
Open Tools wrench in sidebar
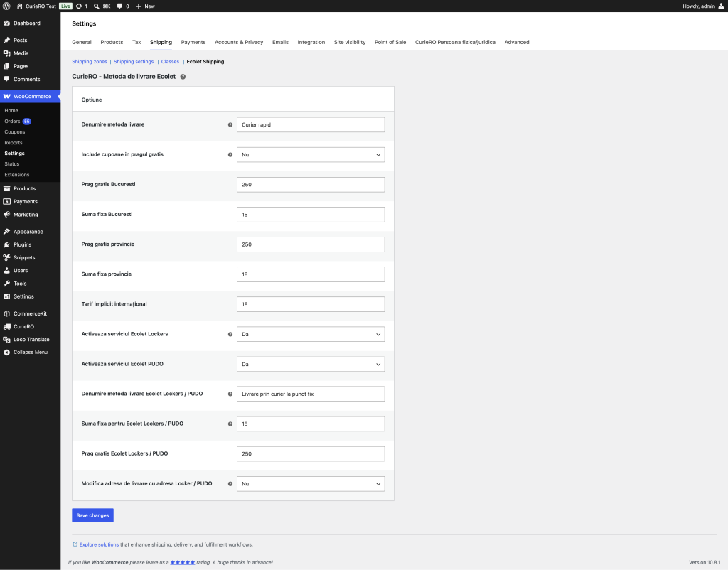7,284
